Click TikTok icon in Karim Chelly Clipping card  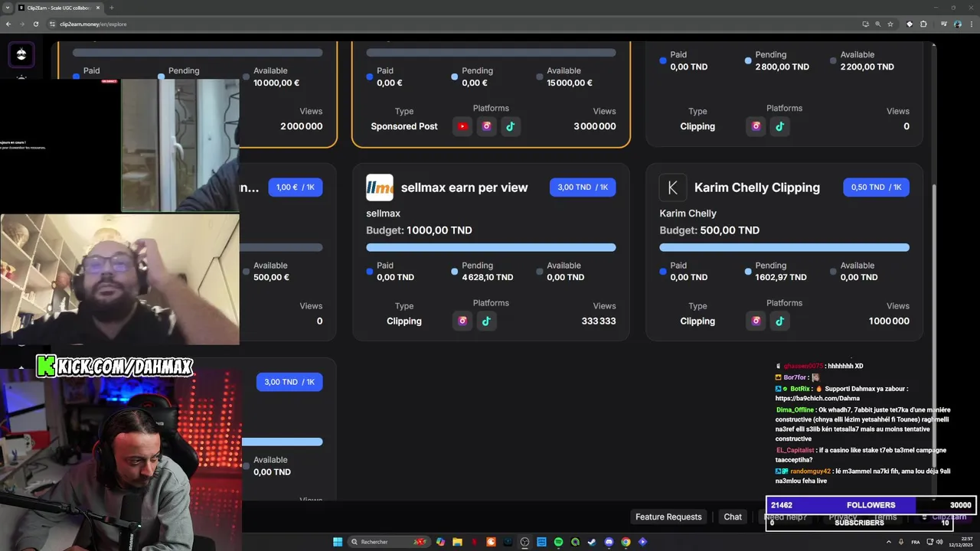pyautogui.click(x=779, y=321)
